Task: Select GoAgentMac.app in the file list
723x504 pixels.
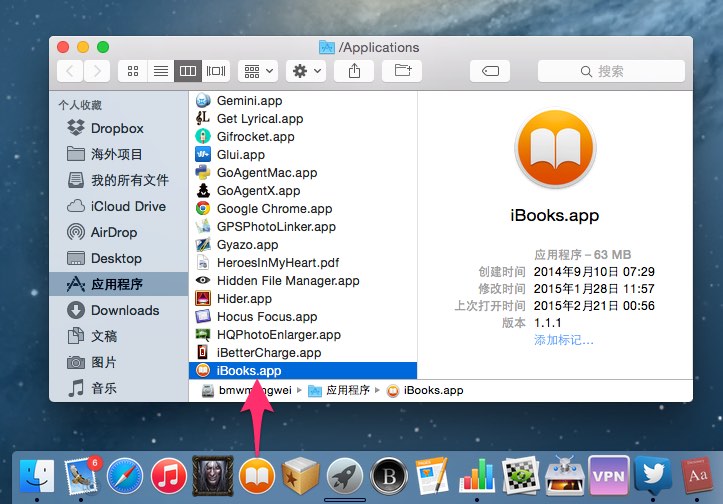Action: click(x=303, y=172)
